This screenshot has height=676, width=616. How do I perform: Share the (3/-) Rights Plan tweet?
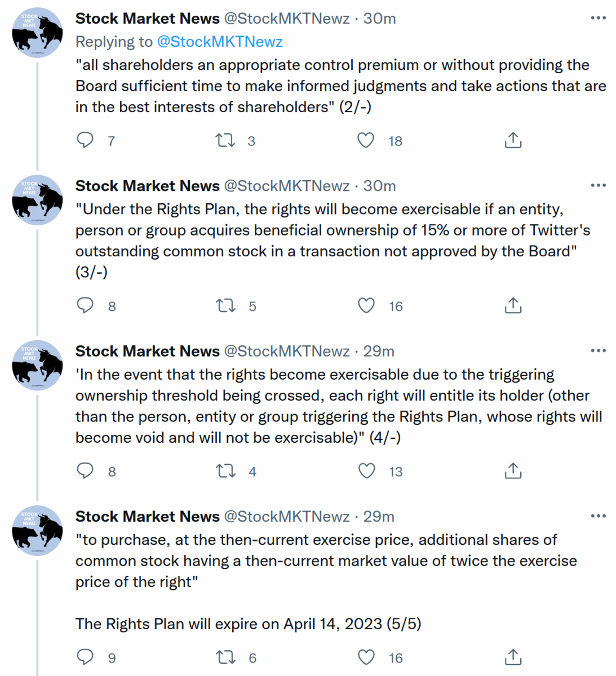513,305
